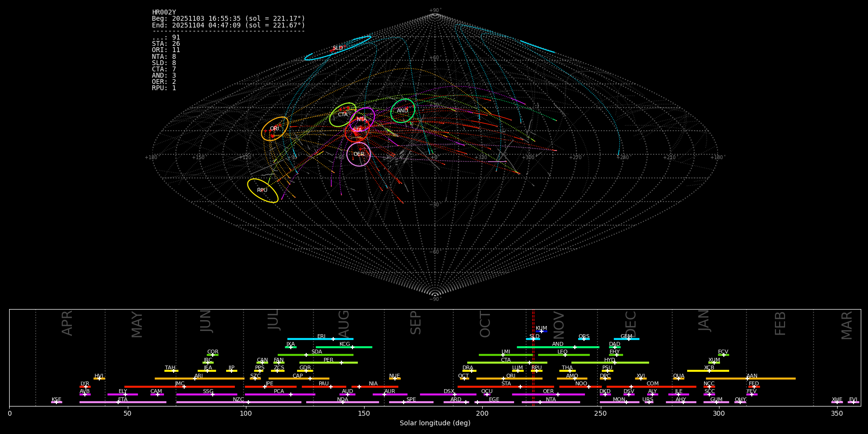868x434 pixels.
Task: Click the PCA shower bar in timeline
Action: [280, 394]
